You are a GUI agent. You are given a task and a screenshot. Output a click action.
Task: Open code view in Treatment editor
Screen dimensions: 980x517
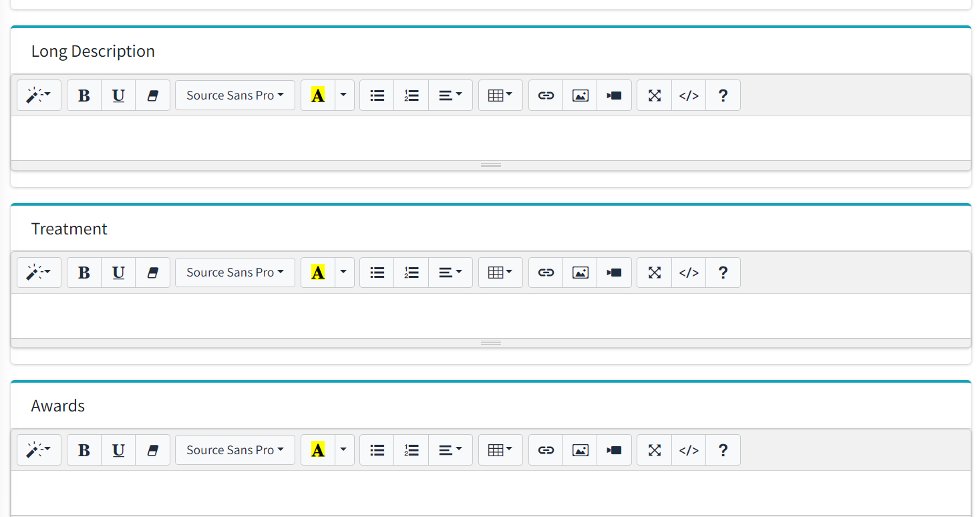point(688,273)
